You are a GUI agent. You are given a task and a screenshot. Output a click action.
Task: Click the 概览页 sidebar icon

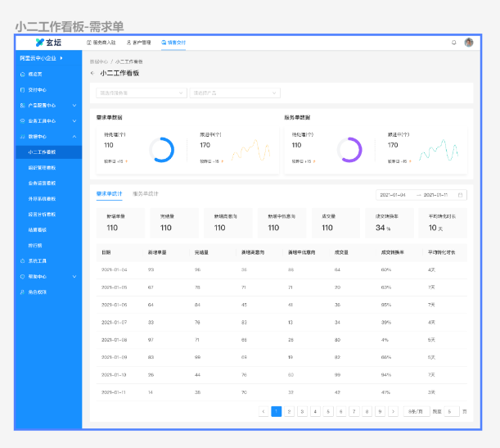[x=22, y=75]
